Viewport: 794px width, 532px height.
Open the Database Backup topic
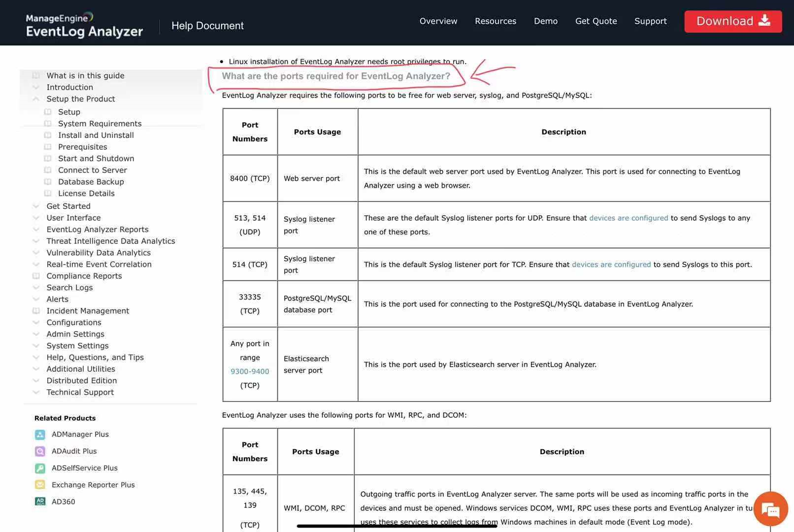tap(91, 182)
